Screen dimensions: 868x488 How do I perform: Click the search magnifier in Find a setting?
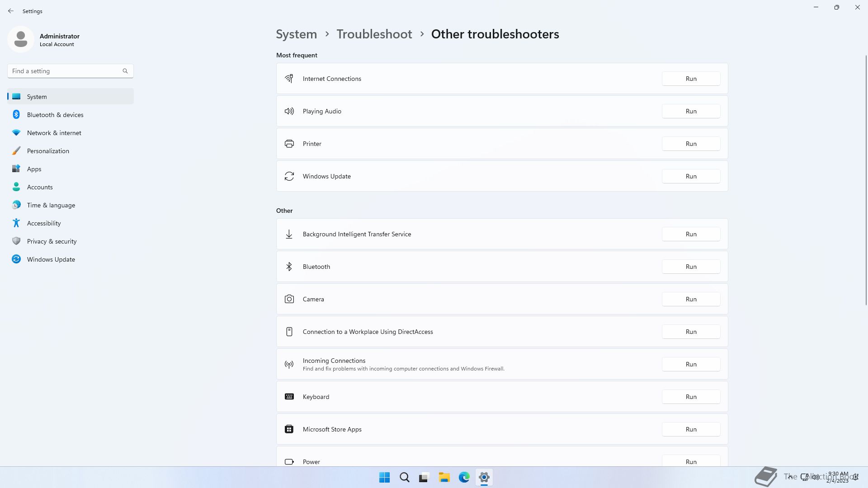125,71
